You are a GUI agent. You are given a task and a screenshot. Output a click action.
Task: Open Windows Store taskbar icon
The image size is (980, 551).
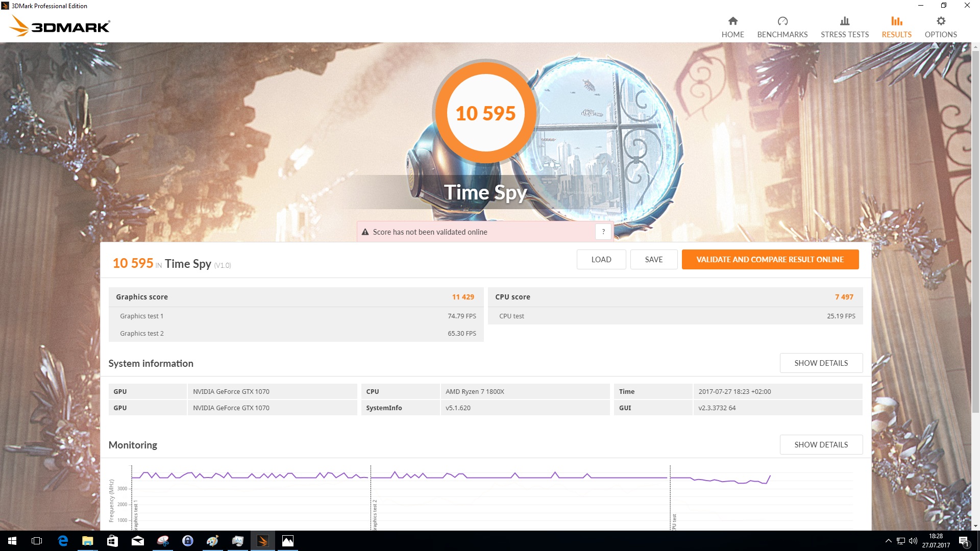pos(113,541)
